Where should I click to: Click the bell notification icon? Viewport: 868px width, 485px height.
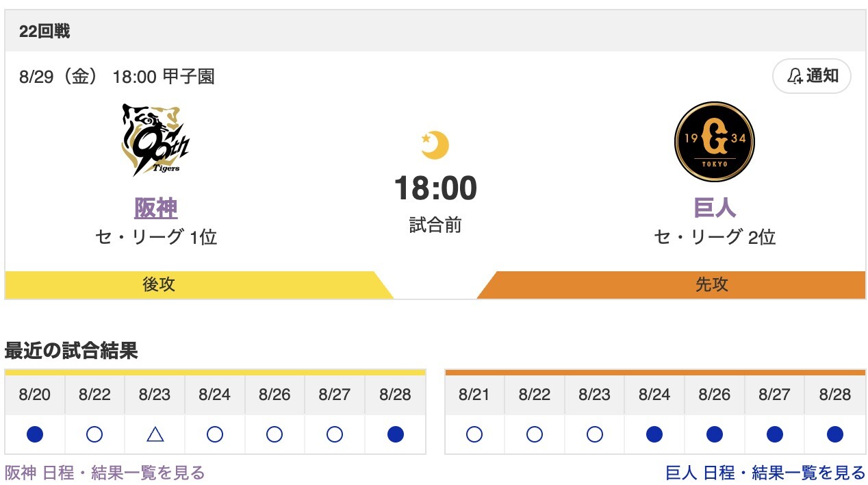795,76
